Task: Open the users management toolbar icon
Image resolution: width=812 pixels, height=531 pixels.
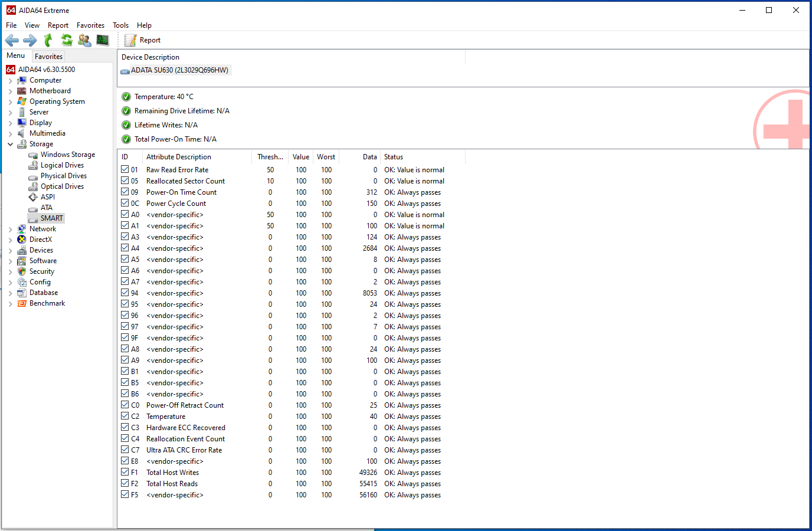Action: coord(84,40)
